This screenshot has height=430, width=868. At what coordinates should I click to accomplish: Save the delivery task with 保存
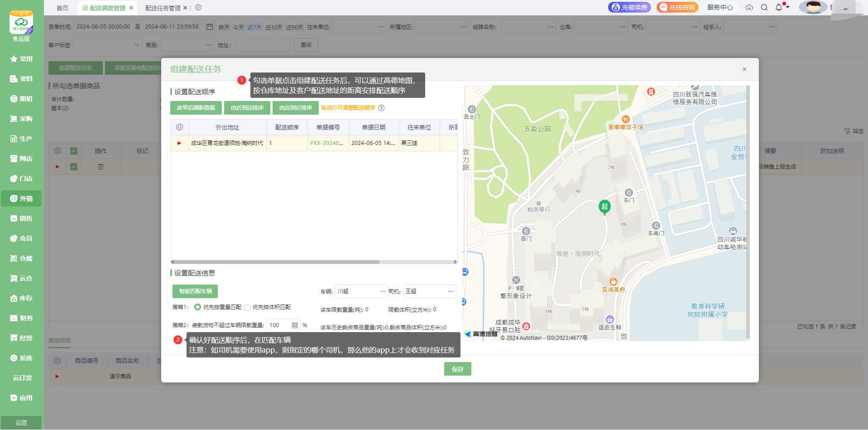(x=458, y=369)
